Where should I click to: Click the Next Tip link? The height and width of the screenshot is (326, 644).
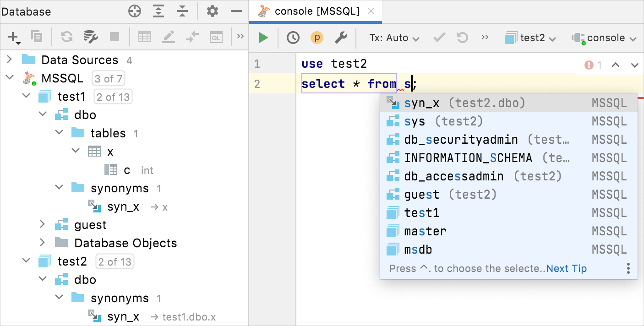click(567, 269)
